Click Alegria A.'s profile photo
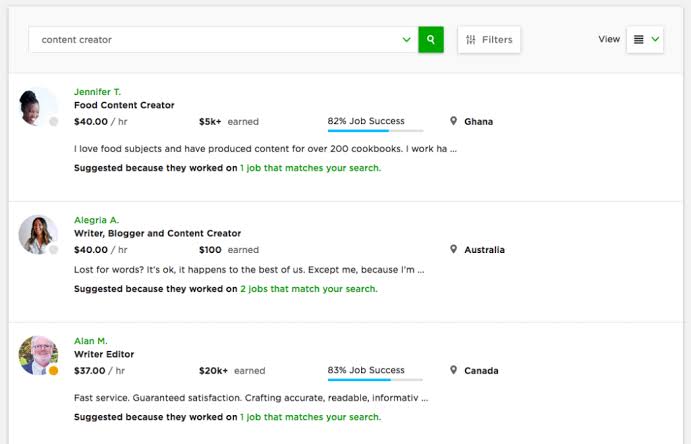The height and width of the screenshot is (444, 691). point(38,235)
